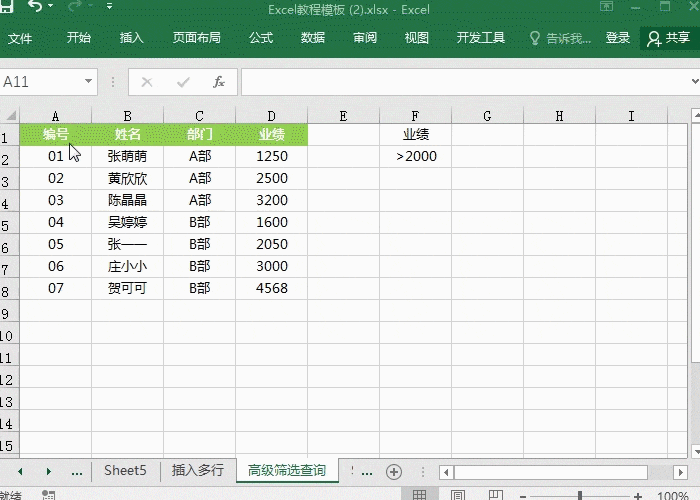Select the >2000 criteria cell
This screenshot has height=500, width=700.
[415, 156]
